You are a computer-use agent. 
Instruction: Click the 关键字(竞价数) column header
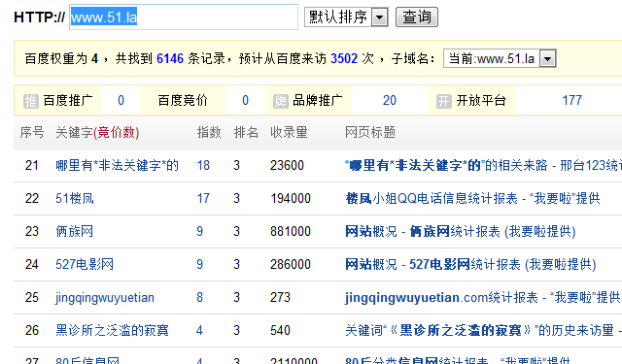(97, 132)
